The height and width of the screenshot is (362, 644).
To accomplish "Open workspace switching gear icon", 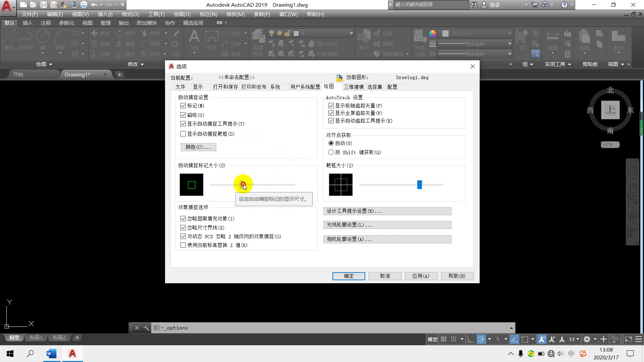I will point(587,339).
